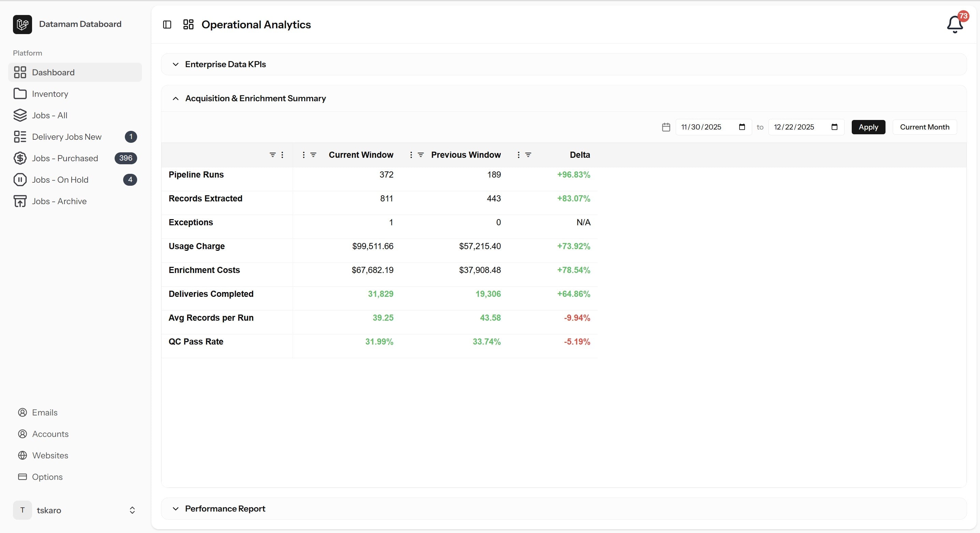
Task: Expand Enterprise Data KPIs section
Action: click(175, 64)
